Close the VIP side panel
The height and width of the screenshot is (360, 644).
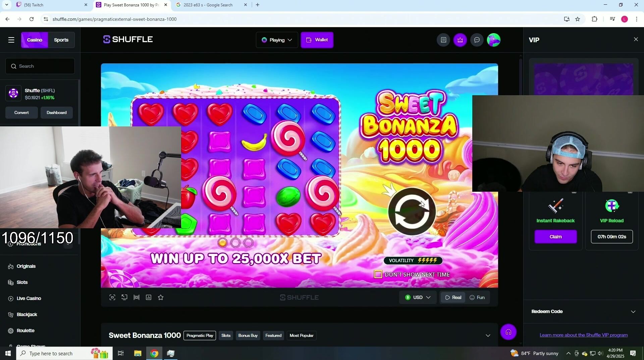[x=636, y=39]
